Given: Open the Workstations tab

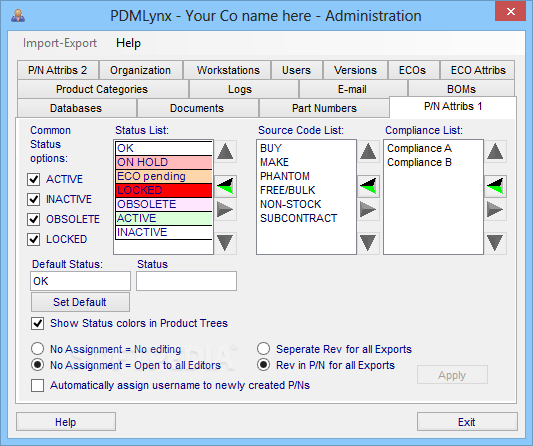Looking at the screenshot, I should click(228, 70).
